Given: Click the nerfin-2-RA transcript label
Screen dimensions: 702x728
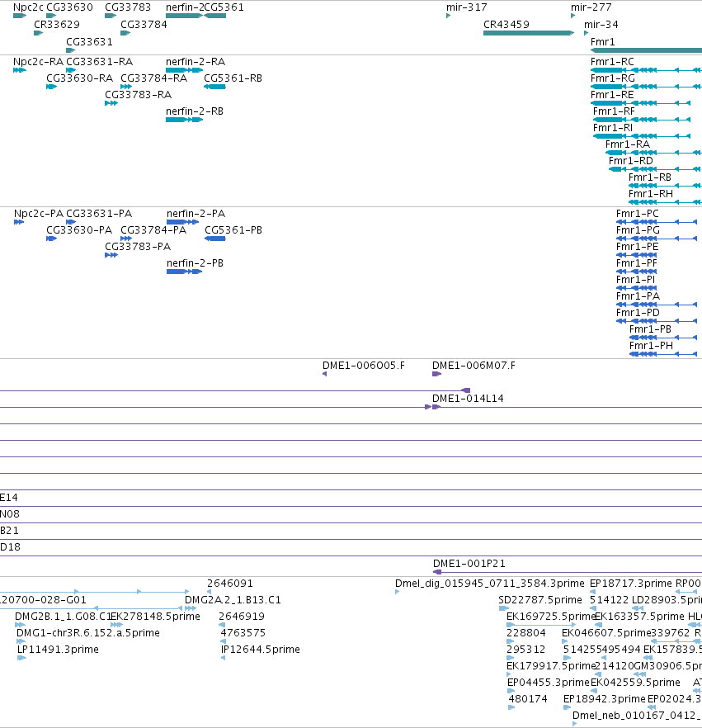Looking at the screenshot, I should 196,62.
